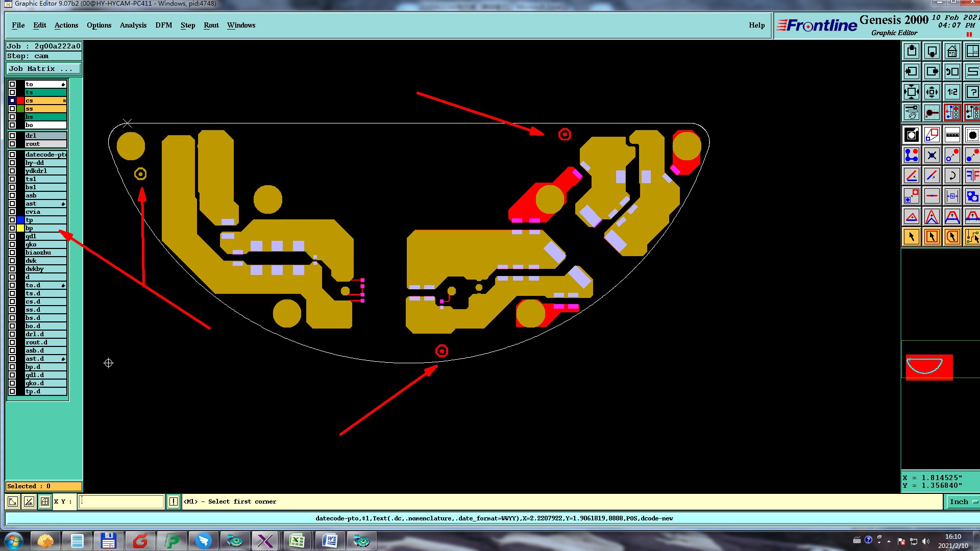Click the zoom-window icon beside X Y
The image size is (980, 551).
point(13,502)
